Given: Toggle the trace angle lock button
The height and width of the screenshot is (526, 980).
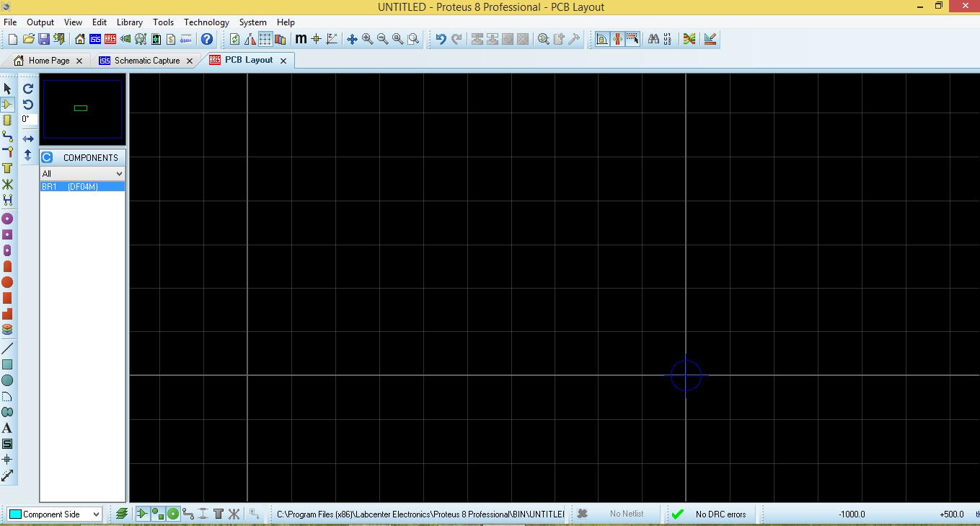Looking at the screenshot, I should tap(617, 39).
